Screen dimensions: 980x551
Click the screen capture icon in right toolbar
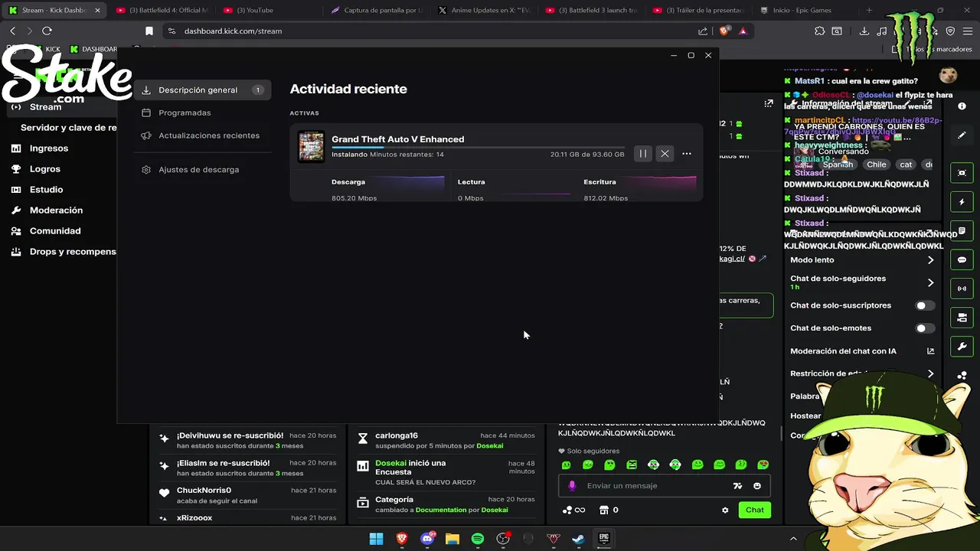962,174
